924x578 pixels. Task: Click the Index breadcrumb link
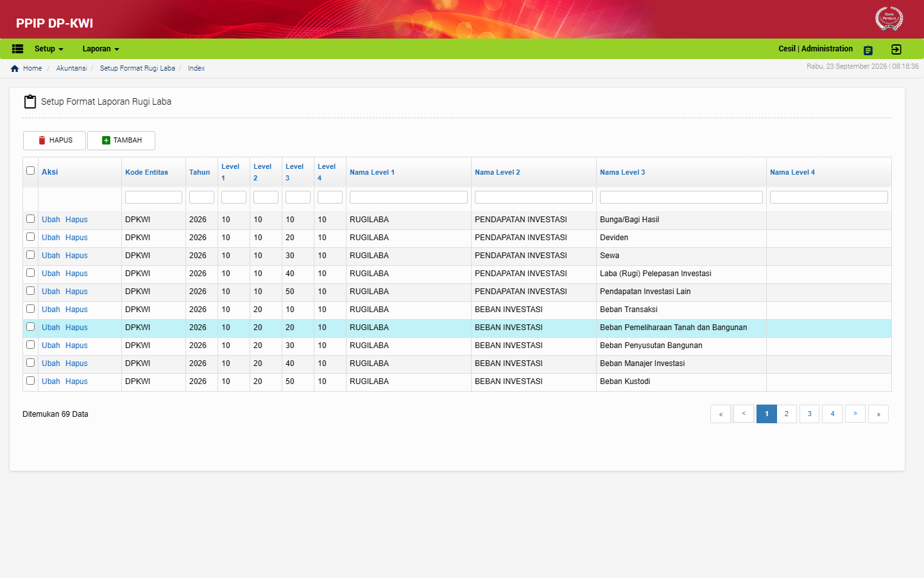pos(196,68)
